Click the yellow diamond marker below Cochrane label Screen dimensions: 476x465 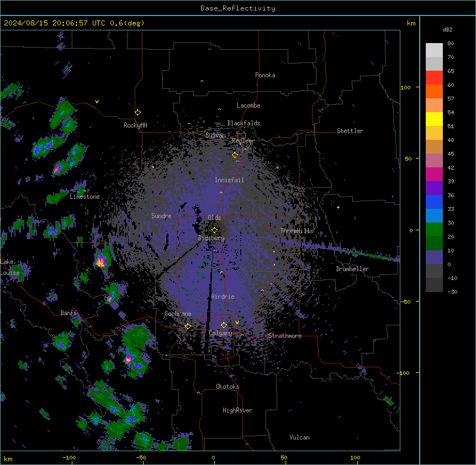pyautogui.click(x=188, y=326)
